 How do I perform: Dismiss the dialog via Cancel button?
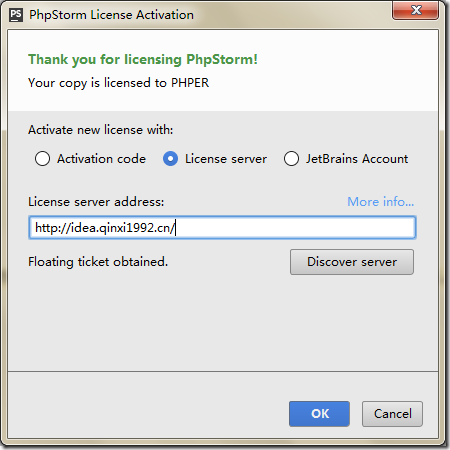click(x=392, y=414)
